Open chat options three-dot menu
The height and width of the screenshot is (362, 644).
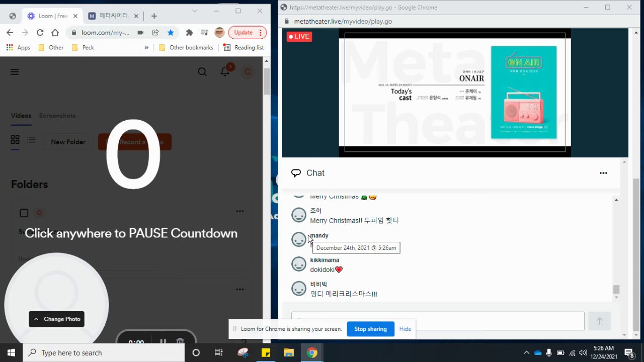tap(603, 173)
